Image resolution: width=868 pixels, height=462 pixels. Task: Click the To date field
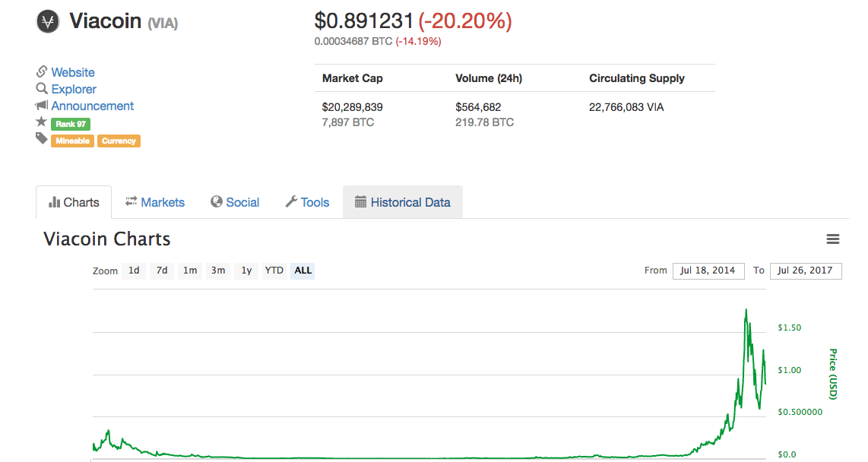click(x=806, y=271)
